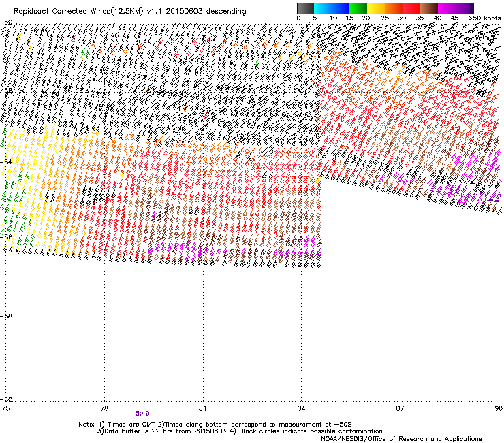Click the 90 longitude axis label

tap(499, 408)
